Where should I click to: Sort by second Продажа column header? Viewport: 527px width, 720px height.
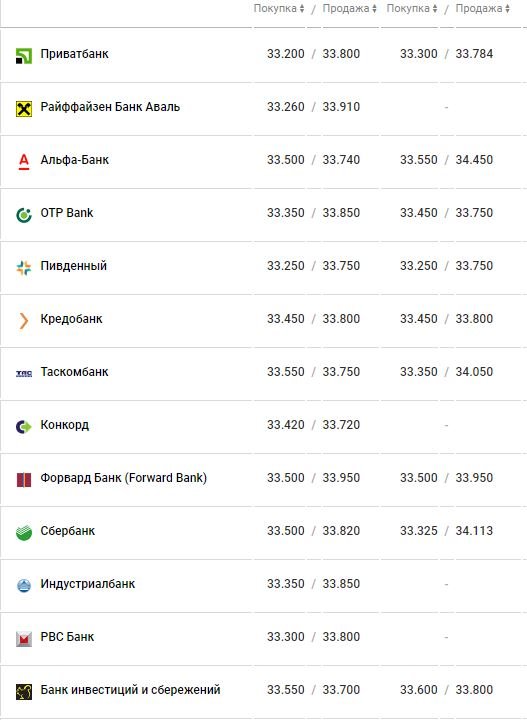482,9
